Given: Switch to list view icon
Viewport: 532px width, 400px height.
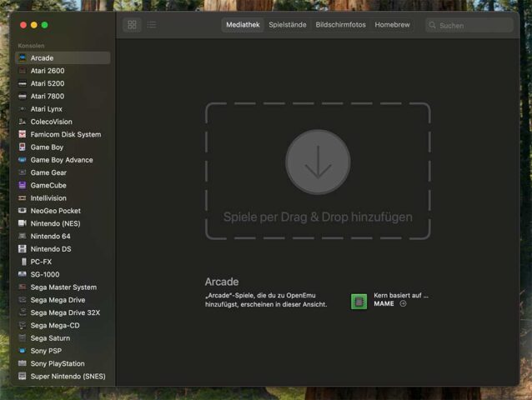Looking at the screenshot, I should coord(152,25).
